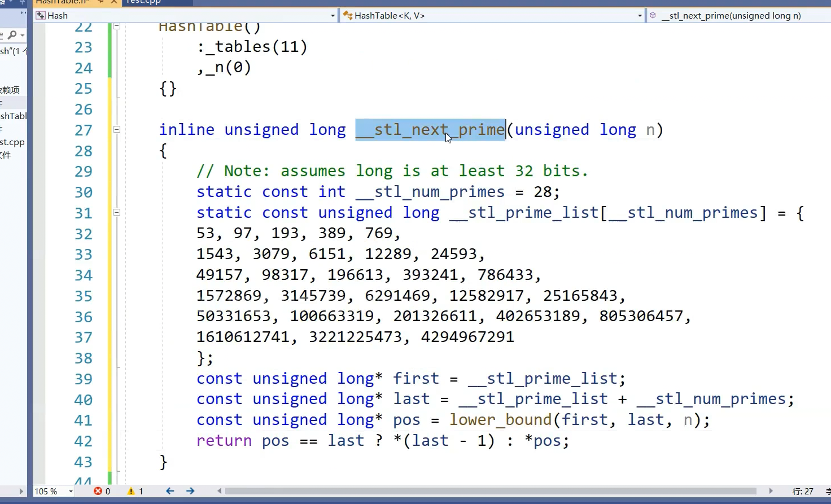Click the horizontal scrollbar right arrow
This screenshot has width=831, height=504.
point(771,491)
